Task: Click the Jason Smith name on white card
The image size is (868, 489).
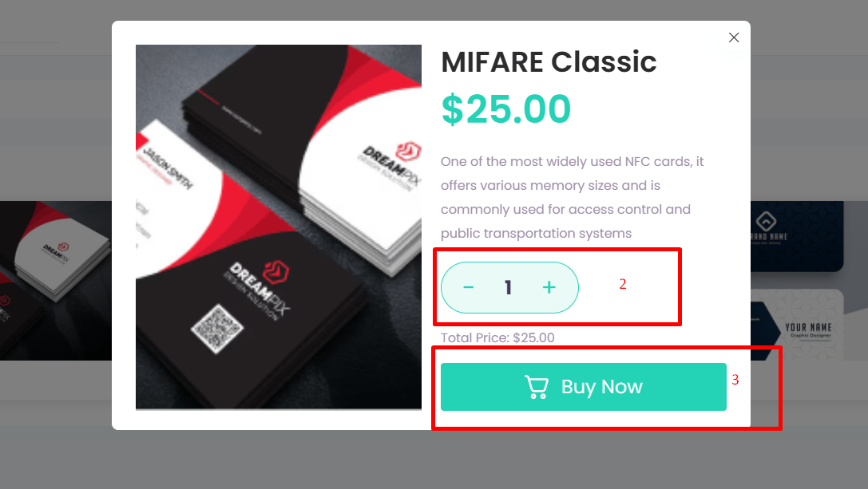Action: pyautogui.click(x=168, y=166)
